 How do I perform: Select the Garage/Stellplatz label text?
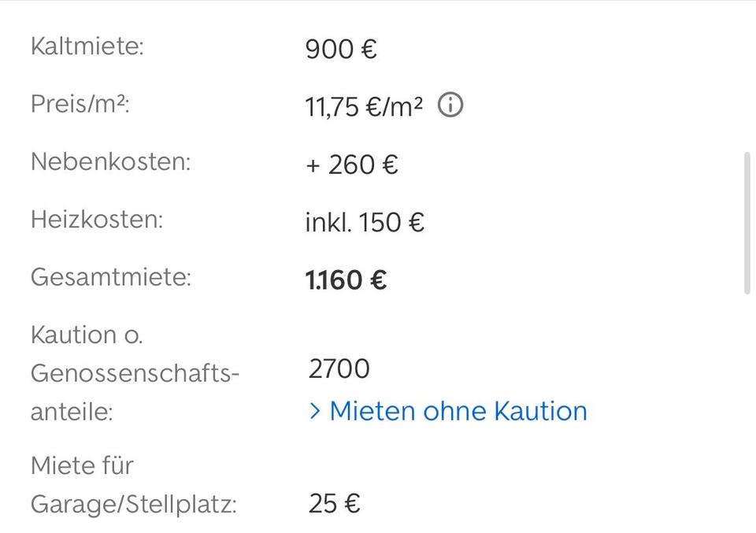[133, 504]
